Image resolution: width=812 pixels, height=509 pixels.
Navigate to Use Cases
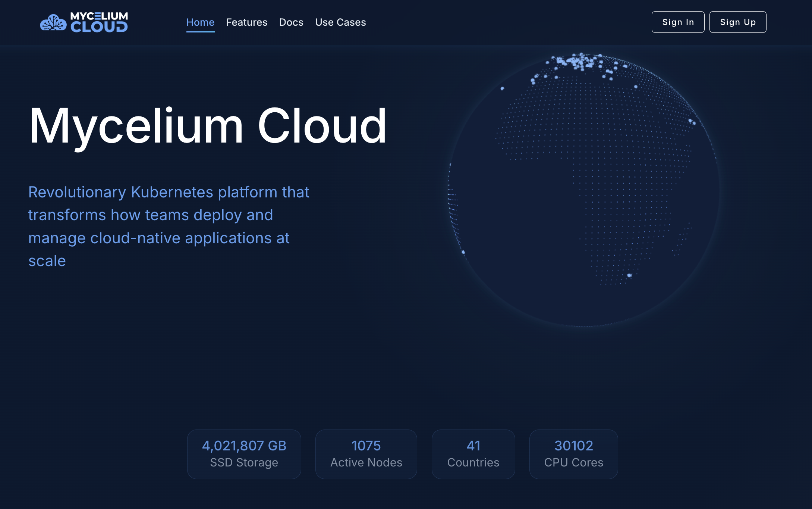340,22
